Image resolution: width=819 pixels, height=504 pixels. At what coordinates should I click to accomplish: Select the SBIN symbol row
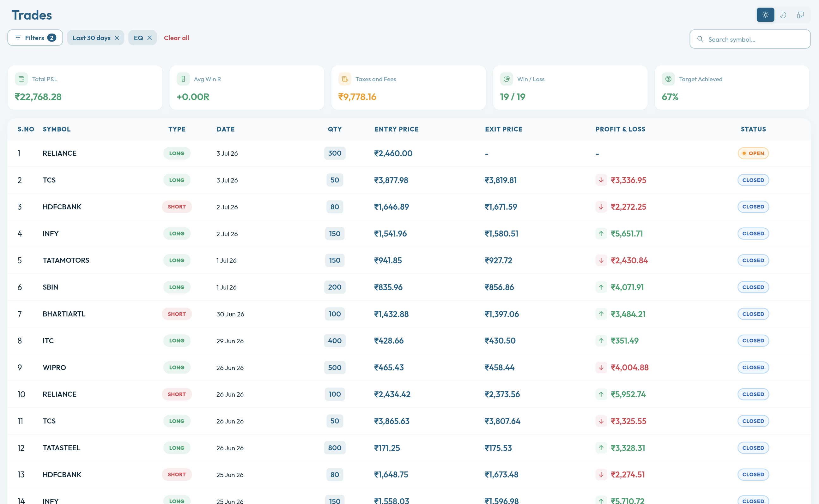click(409, 287)
